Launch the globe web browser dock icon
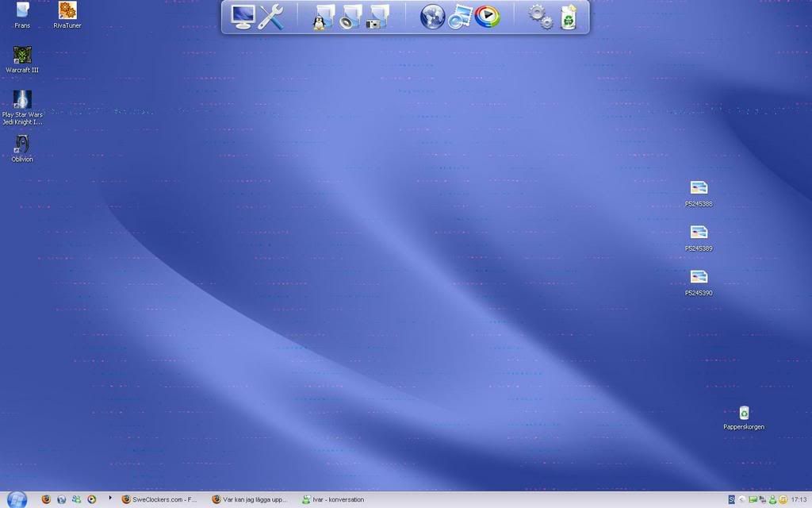 [432, 17]
